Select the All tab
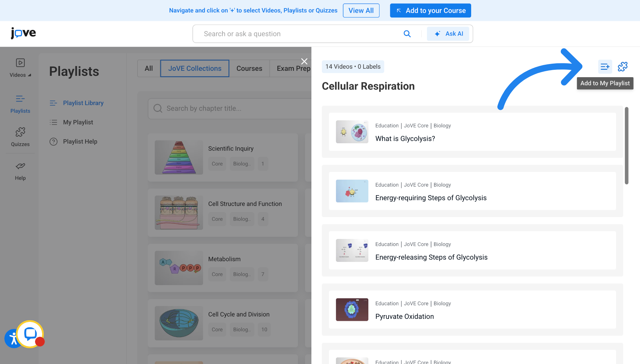640x364 pixels. pos(149,68)
